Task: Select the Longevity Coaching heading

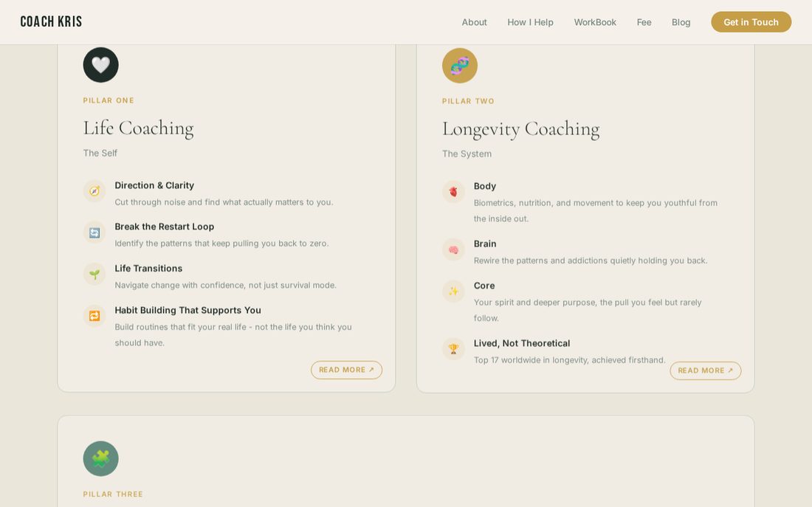Action: point(520,129)
